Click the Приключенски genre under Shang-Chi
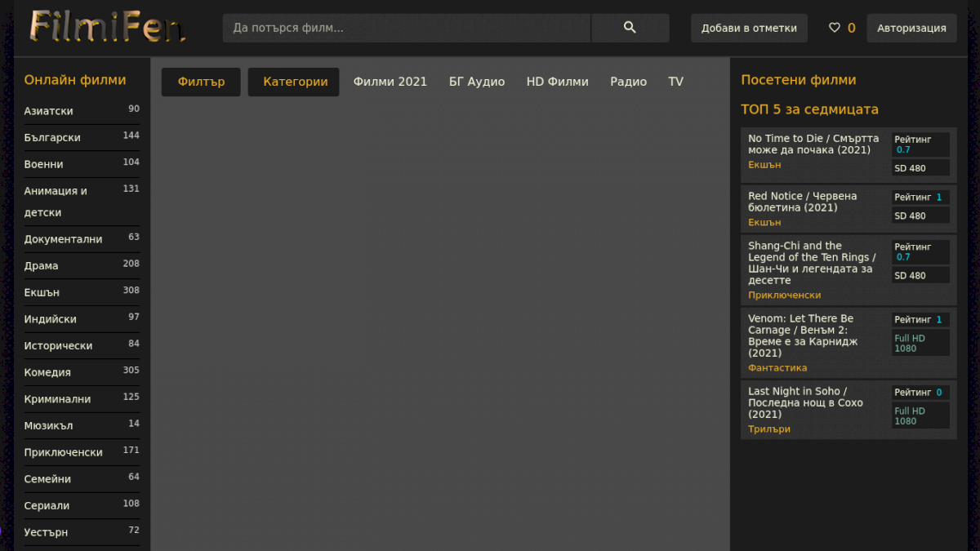The width and height of the screenshot is (980, 551). [784, 295]
